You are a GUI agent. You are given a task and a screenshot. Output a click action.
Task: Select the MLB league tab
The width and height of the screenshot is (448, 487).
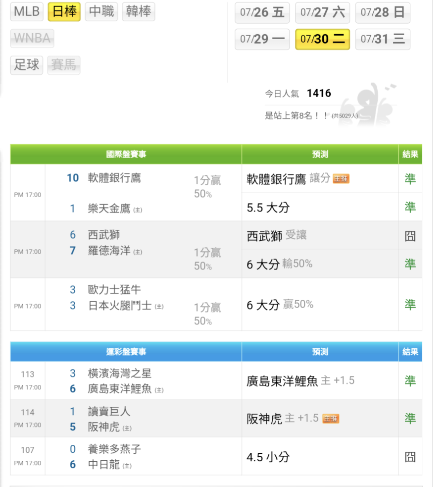pos(27,12)
